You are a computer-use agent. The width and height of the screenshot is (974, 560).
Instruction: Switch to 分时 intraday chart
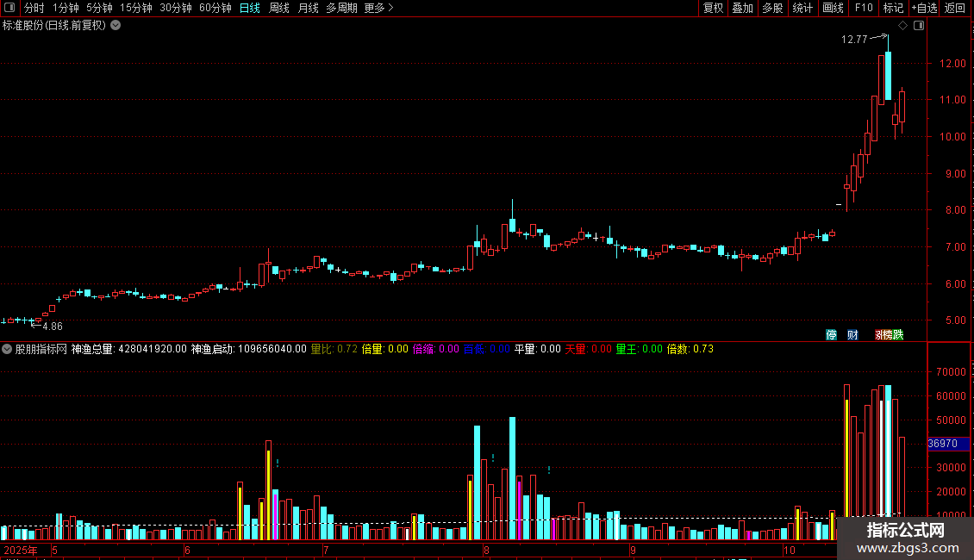coord(34,8)
